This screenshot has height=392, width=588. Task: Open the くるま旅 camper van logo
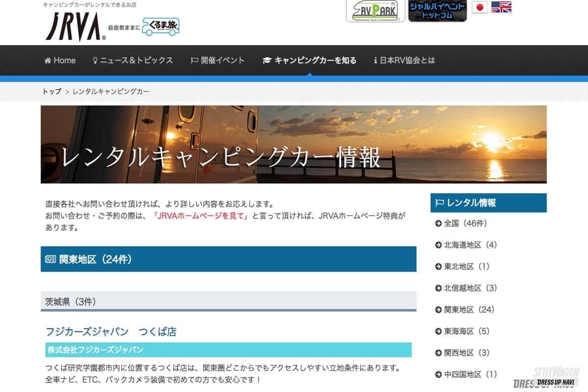161,27
